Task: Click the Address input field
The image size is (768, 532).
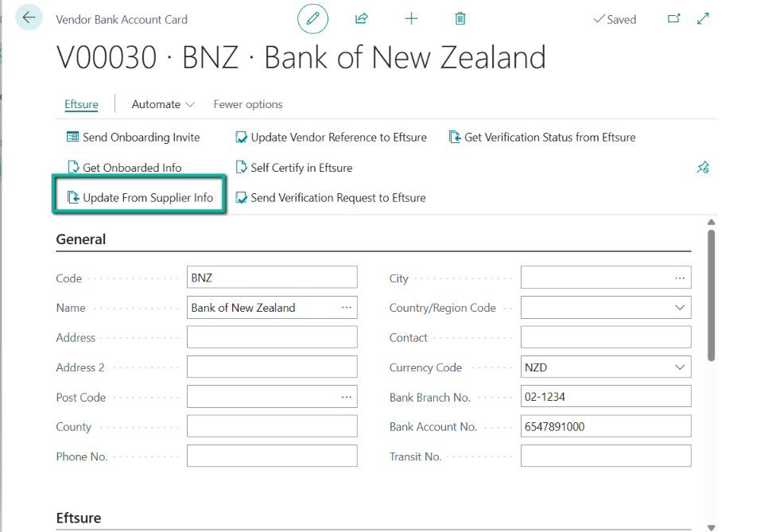Action: [272, 337]
